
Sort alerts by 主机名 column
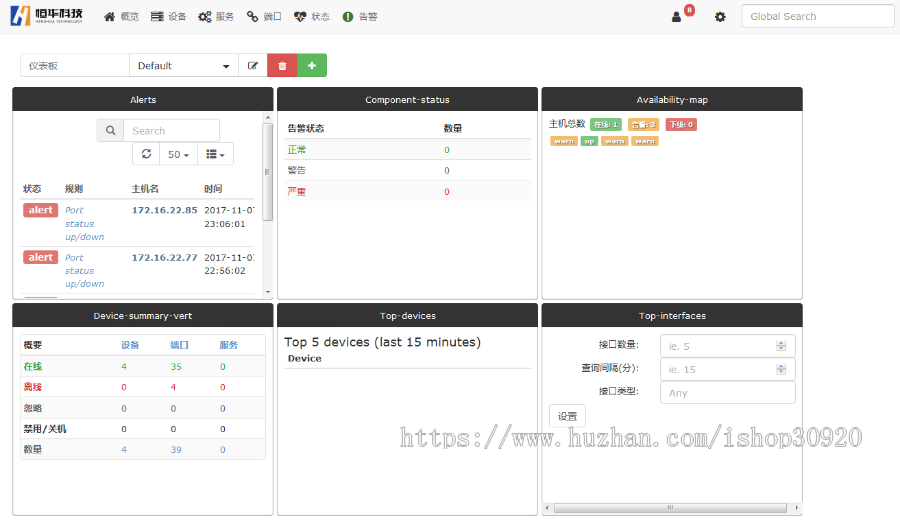coord(145,188)
